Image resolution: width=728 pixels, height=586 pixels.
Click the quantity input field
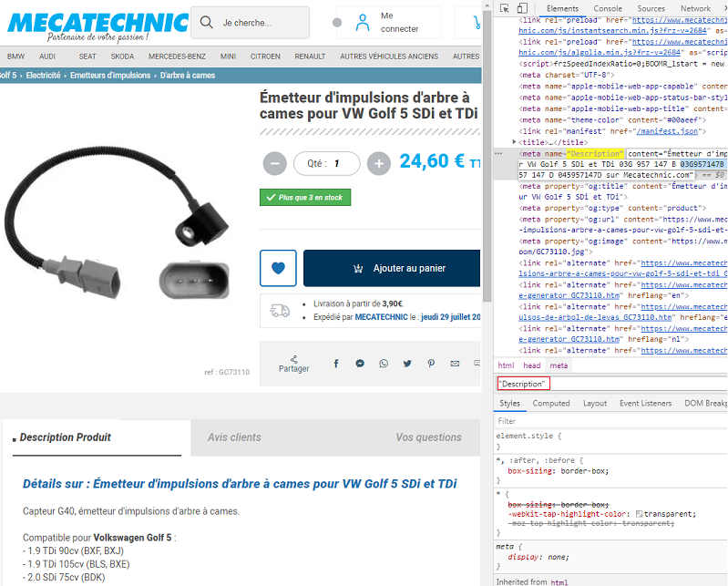pos(327,163)
